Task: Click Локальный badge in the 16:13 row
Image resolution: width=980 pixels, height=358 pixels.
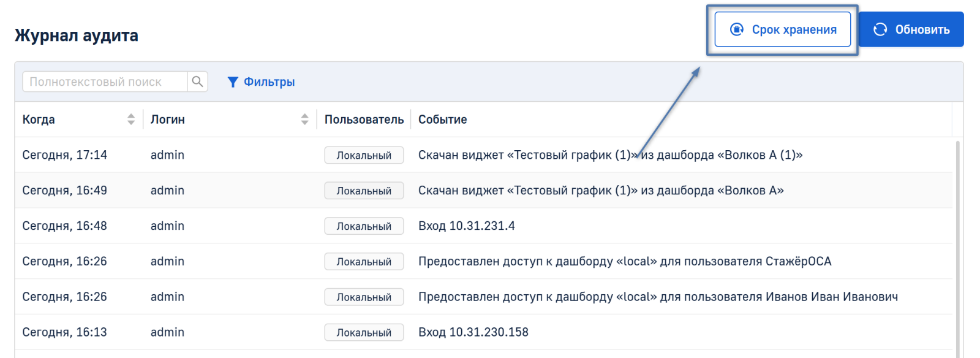Action: [x=364, y=332]
